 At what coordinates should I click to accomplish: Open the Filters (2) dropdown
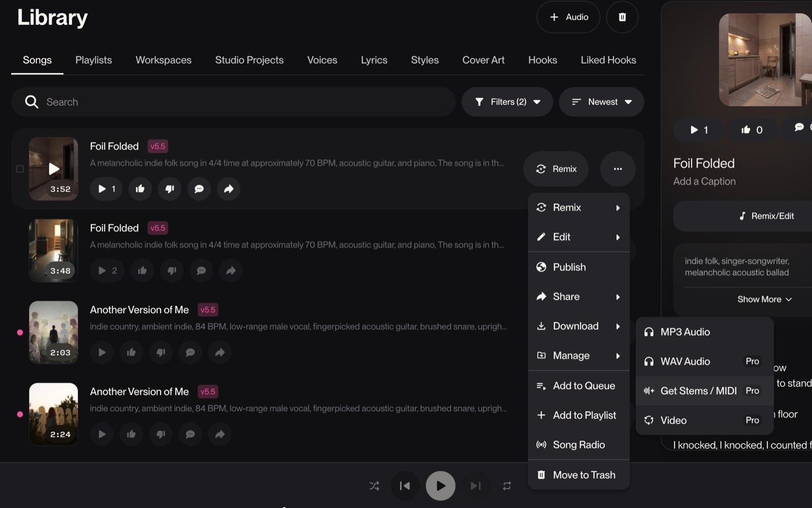[x=507, y=102]
